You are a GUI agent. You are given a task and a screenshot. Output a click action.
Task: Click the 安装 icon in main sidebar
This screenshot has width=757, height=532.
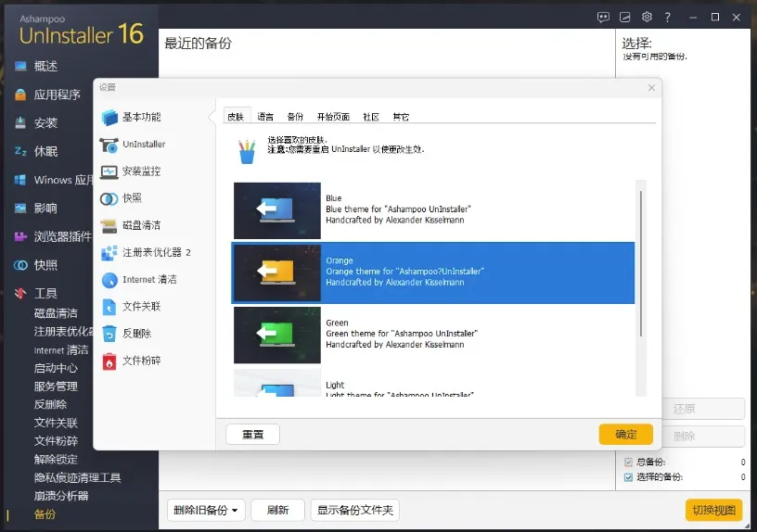pos(20,122)
